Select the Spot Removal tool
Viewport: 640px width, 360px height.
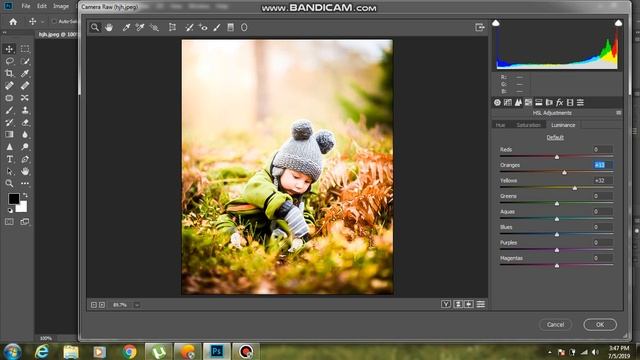pos(189,27)
